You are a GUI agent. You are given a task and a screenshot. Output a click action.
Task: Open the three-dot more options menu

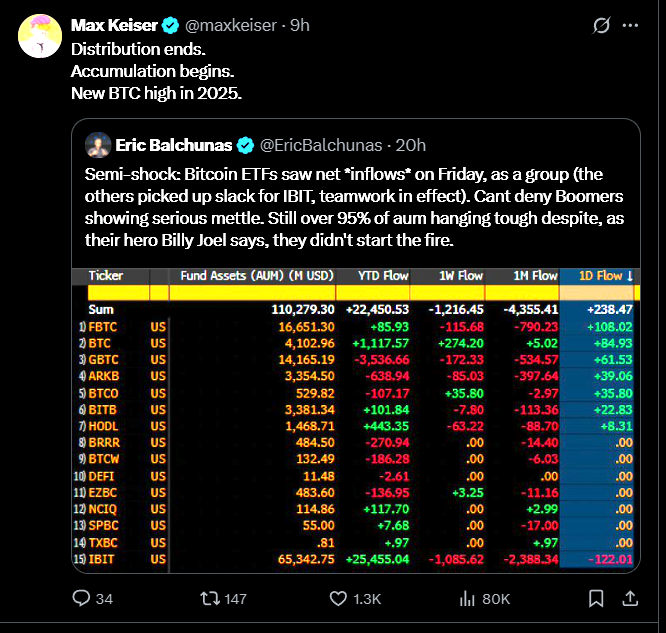[x=629, y=25]
